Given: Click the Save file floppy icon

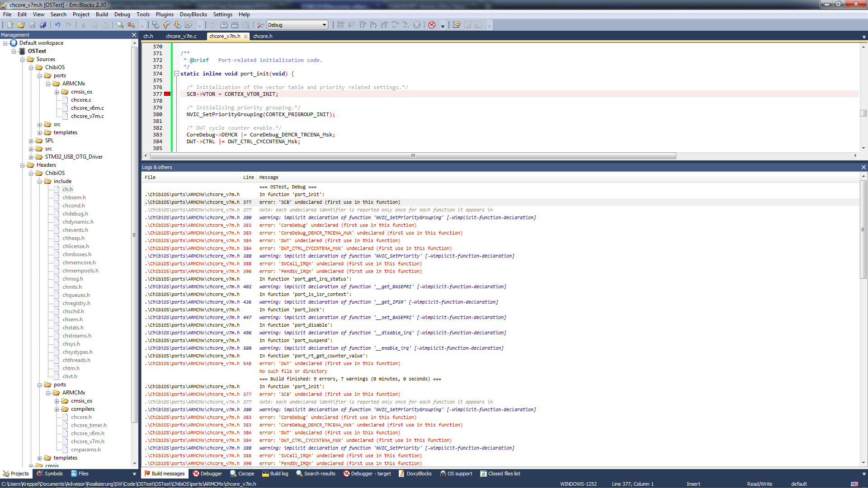Looking at the screenshot, I should 32,25.
